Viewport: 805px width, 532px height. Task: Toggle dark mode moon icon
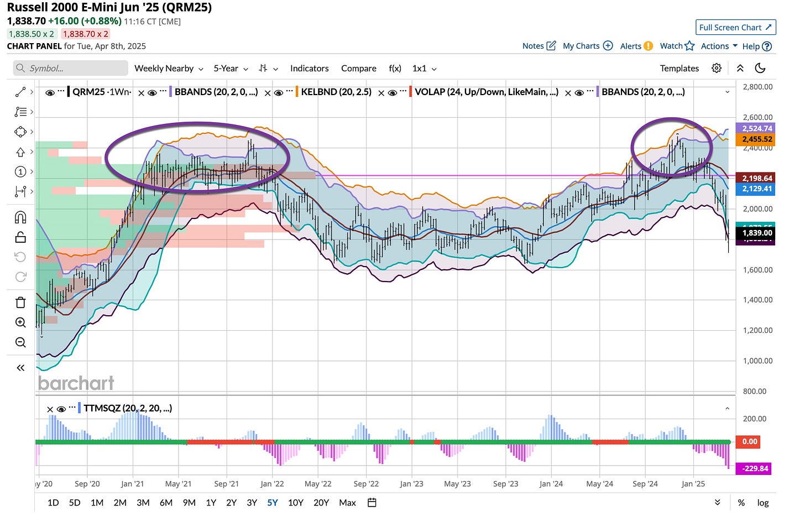click(760, 68)
